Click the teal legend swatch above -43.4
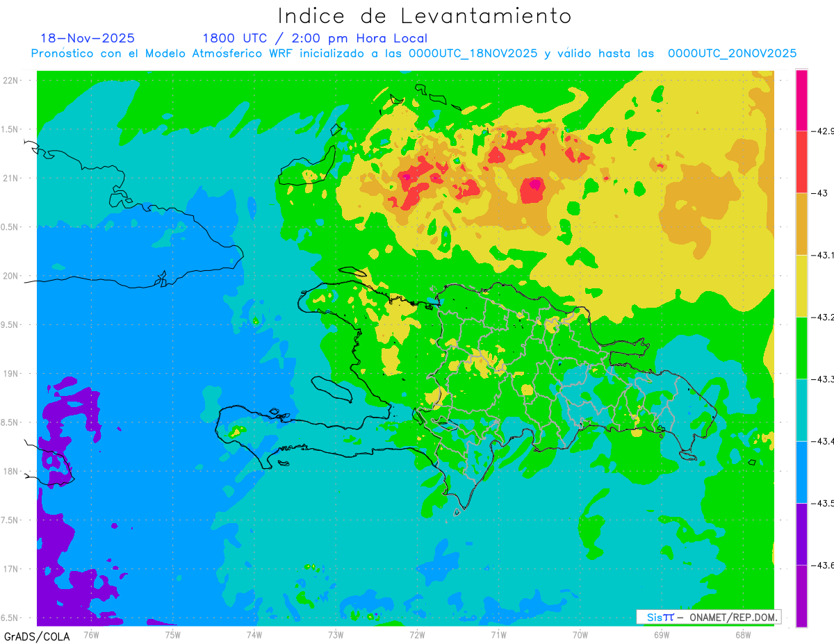 point(801,410)
